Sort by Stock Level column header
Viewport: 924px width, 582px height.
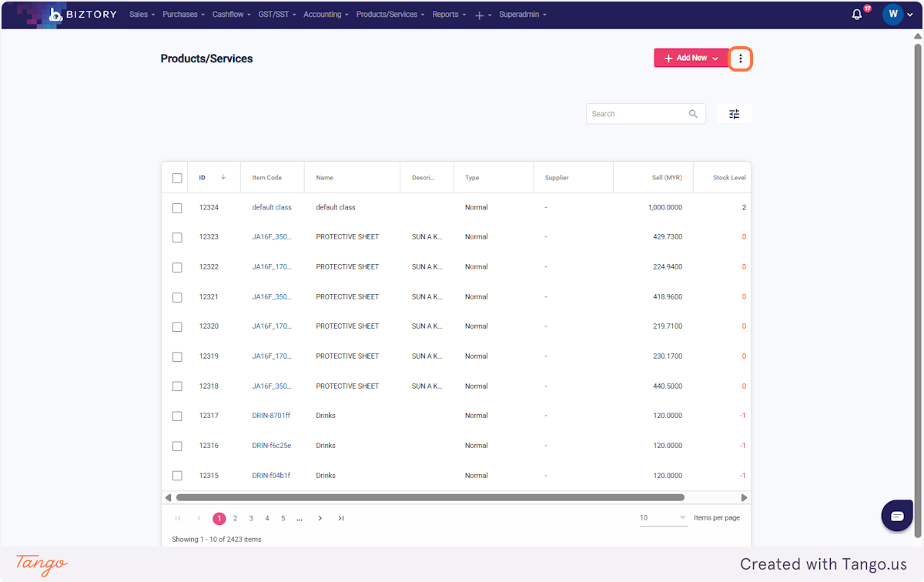point(729,178)
